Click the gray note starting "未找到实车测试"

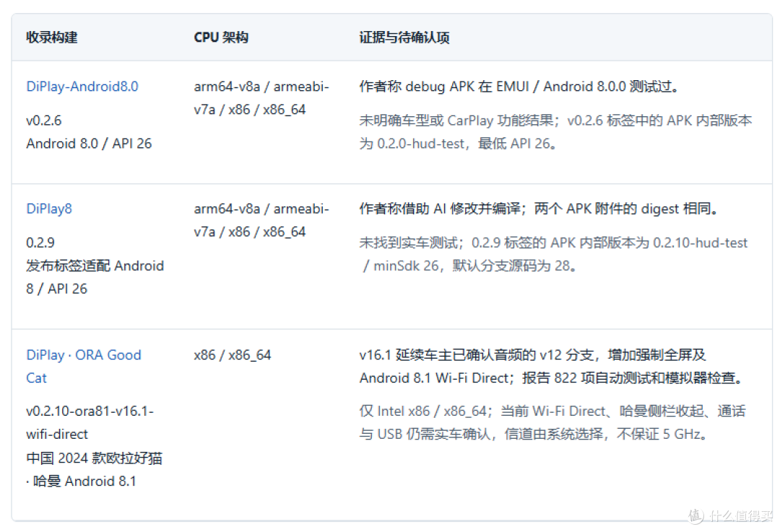[554, 254]
